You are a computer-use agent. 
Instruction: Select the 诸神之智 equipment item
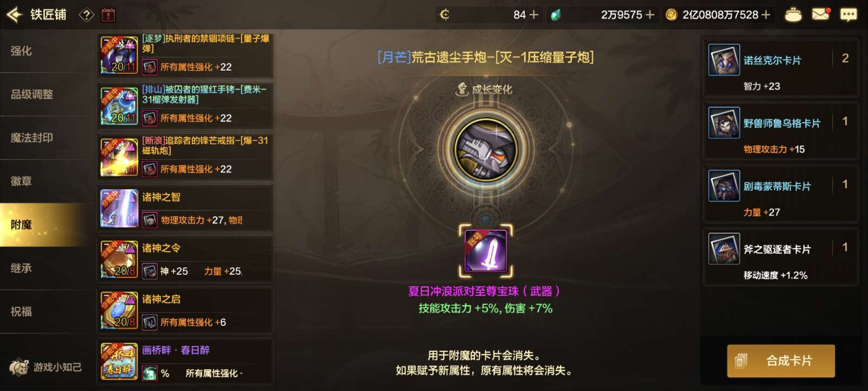[186, 208]
